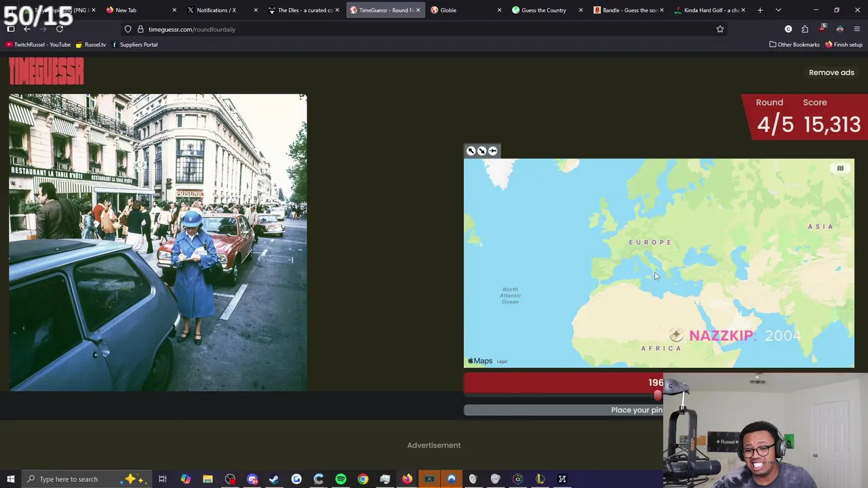Click the browser back arrow
Image resolution: width=868 pixels, height=488 pixels.
[x=26, y=29]
